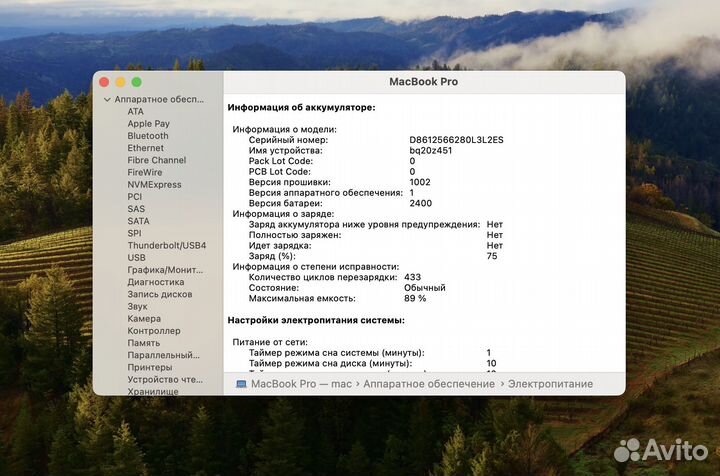Click the Полностью заряжен label
Image resolution: width=720 pixels, height=476 pixels.
tap(295, 235)
